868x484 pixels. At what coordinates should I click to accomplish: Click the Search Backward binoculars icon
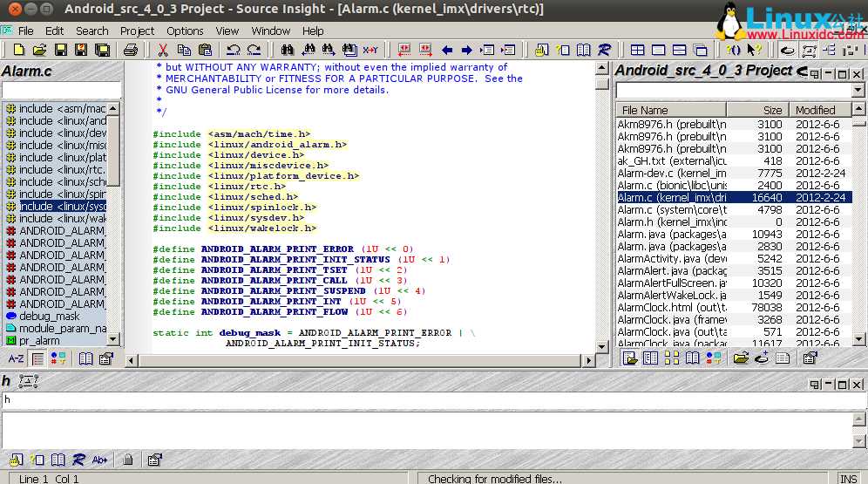(308, 50)
